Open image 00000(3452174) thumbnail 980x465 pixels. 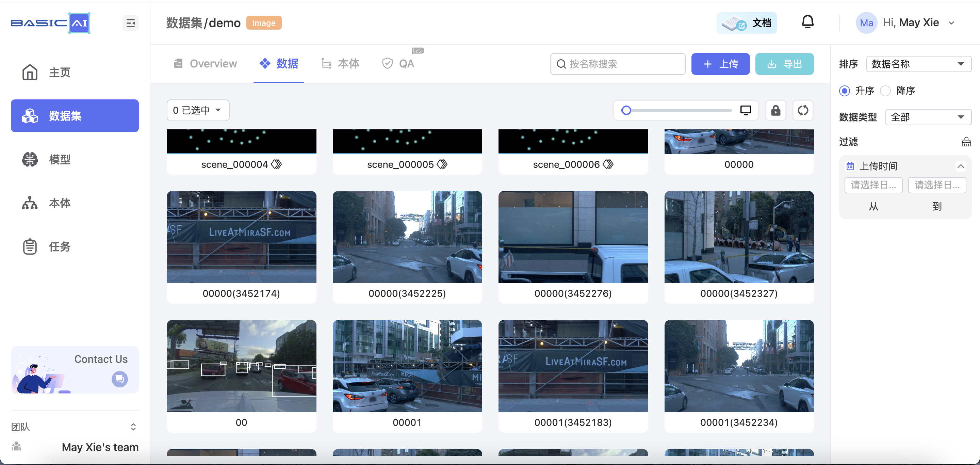click(241, 237)
